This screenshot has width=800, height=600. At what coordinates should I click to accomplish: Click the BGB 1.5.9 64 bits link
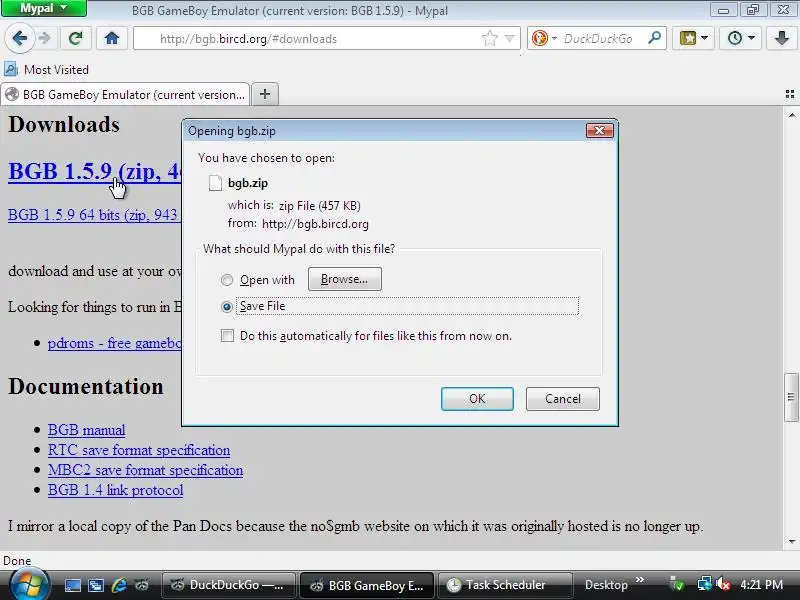[94, 215]
